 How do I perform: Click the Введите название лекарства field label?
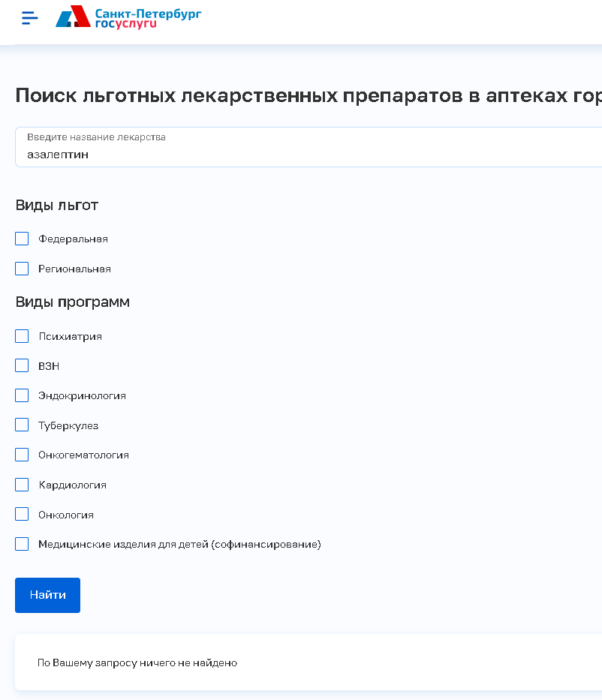[96, 137]
